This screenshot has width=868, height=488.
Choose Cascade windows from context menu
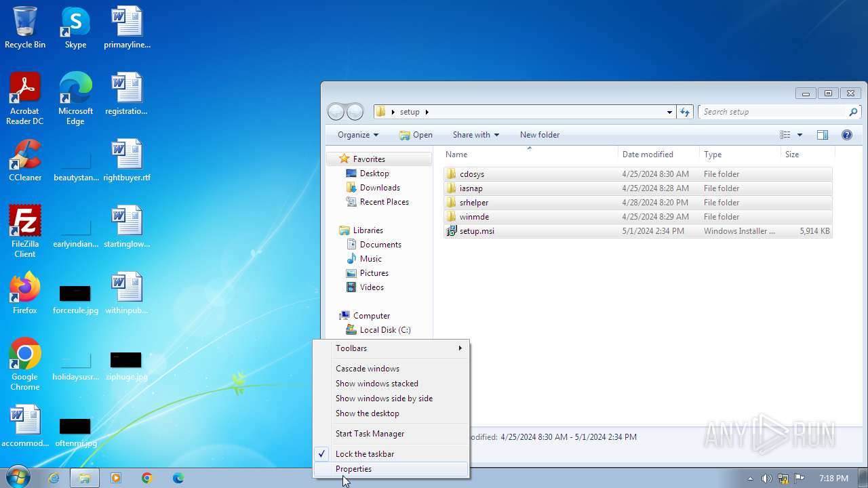point(391,369)
